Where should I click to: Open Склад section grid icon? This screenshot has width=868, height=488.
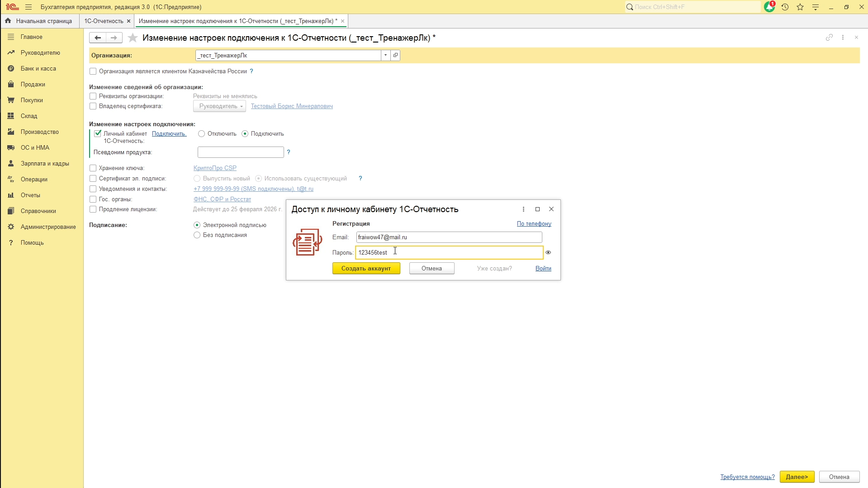click(x=11, y=116)
